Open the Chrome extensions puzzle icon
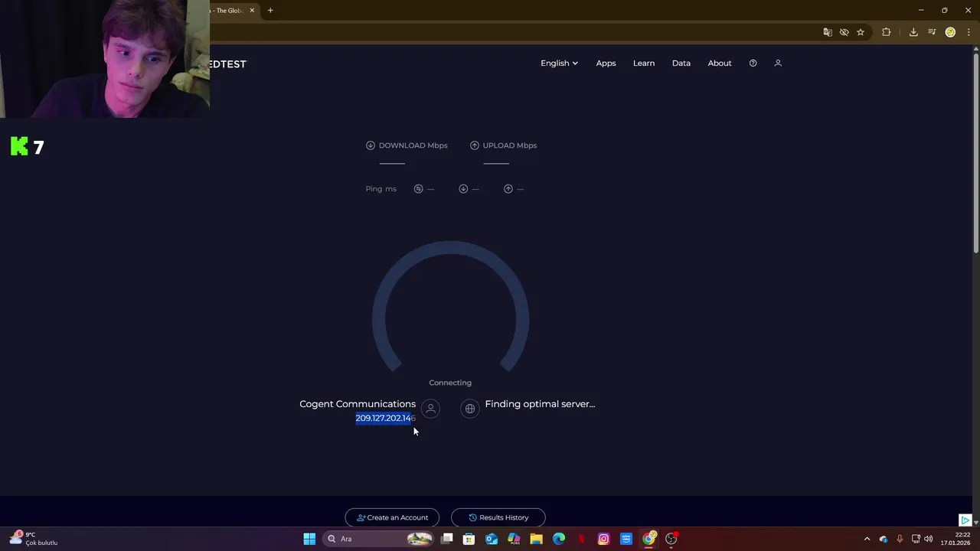This screenshot has width=980, height=551. click(887, 32)
